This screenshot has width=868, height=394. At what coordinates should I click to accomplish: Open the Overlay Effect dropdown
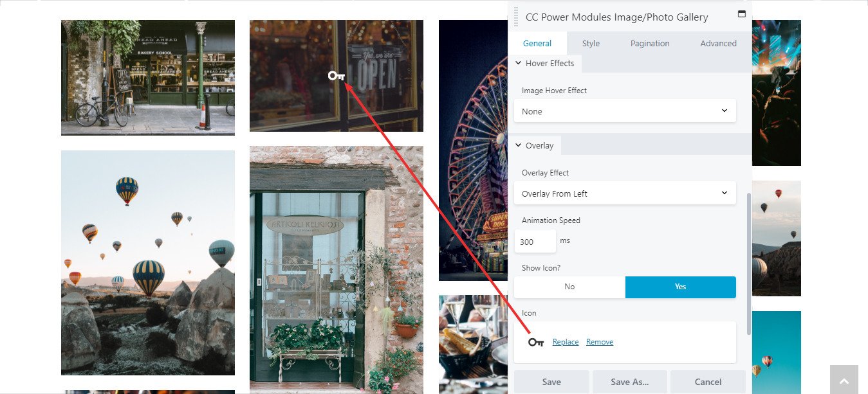pyautogui.click(x=625, y=193)
